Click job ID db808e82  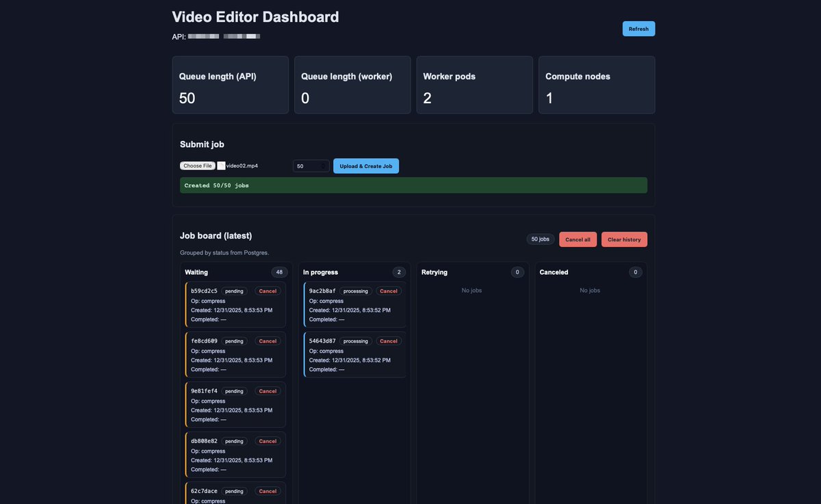pos(204,441)
